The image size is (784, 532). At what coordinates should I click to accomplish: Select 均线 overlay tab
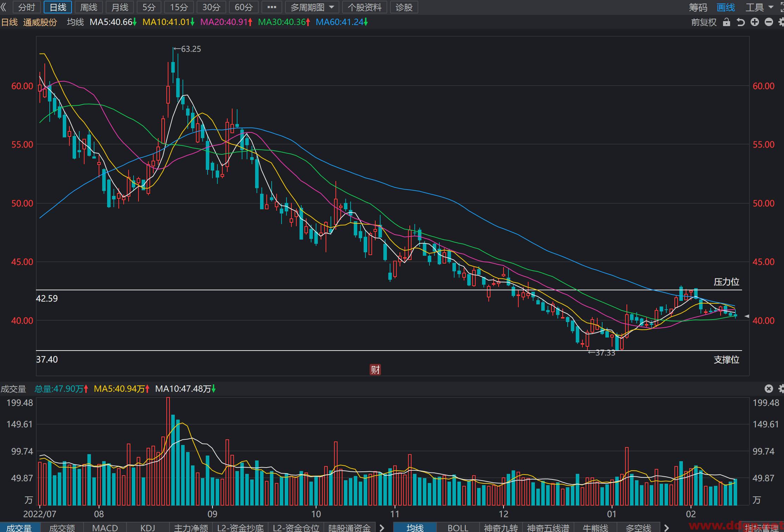pos(415,528)
